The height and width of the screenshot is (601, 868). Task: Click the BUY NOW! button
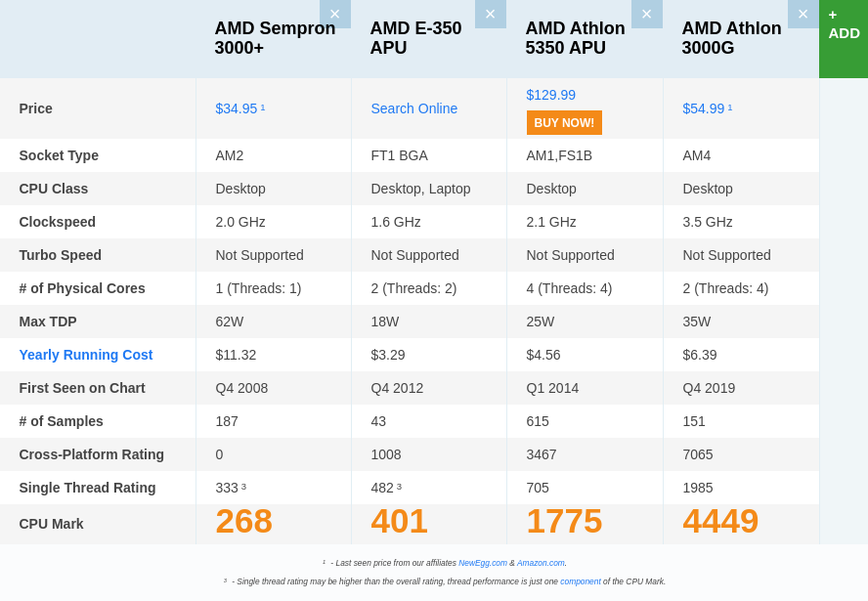564,123
